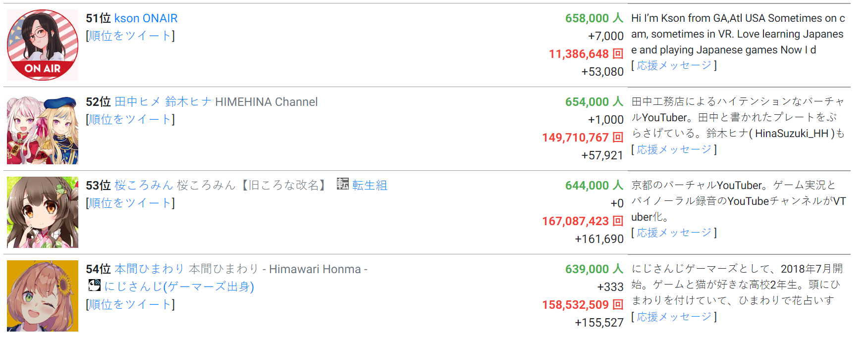Open 応援メッセージ for kson ONAIR
The width and height of the screenshot is (868, 337).
tap(674, 66)
